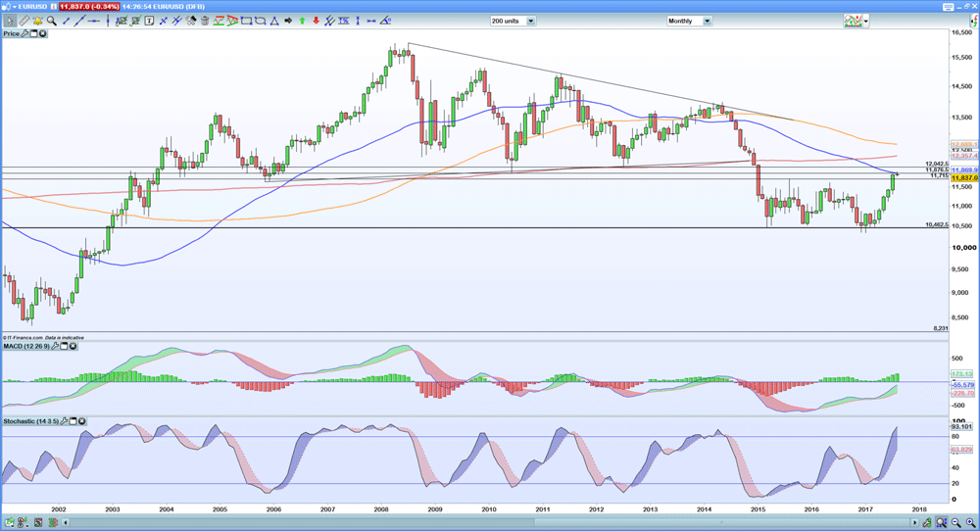980x531 pixels.
Task: Open Stochastic indicator wrench settings
Action: 64,421
